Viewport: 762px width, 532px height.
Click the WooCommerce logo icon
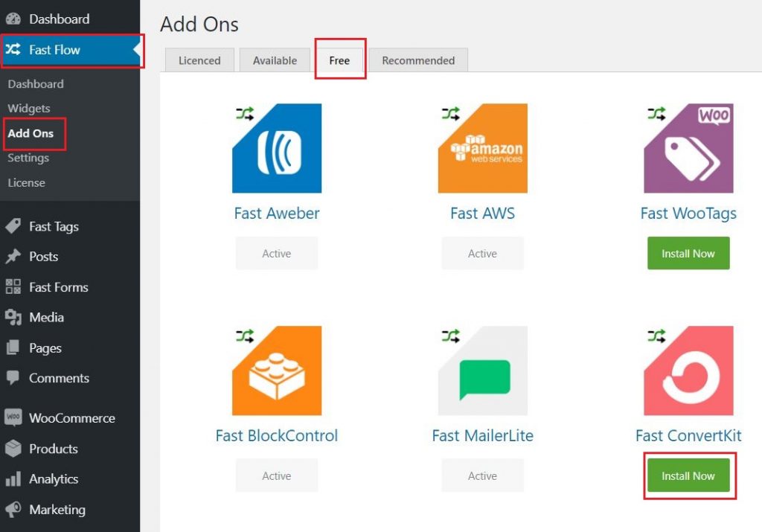pyautogui.click(x=13, y=417)
